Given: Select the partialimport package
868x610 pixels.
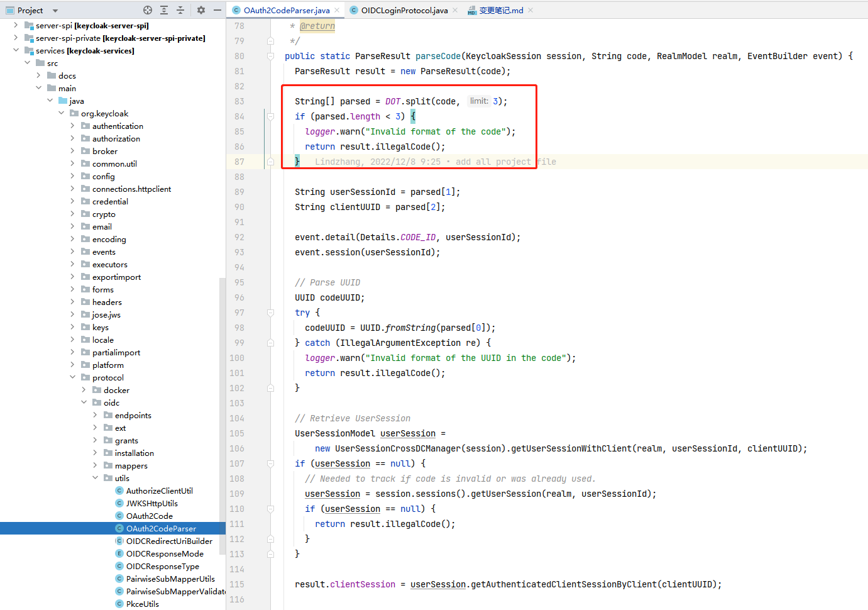Looking at the screenshot, I should coord(116,352).
